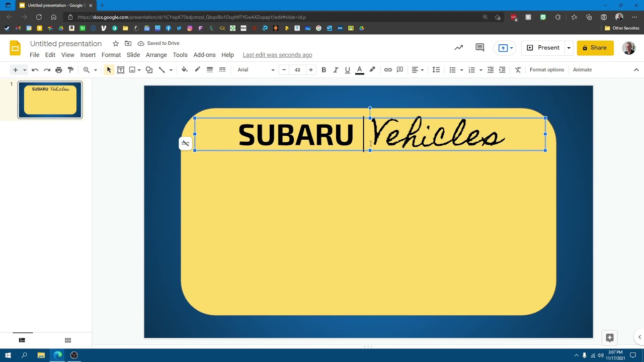Select slide 1 thumbnail in filmstrip
The height and width of the screenshot is (362, 644).
pos(50,100)
